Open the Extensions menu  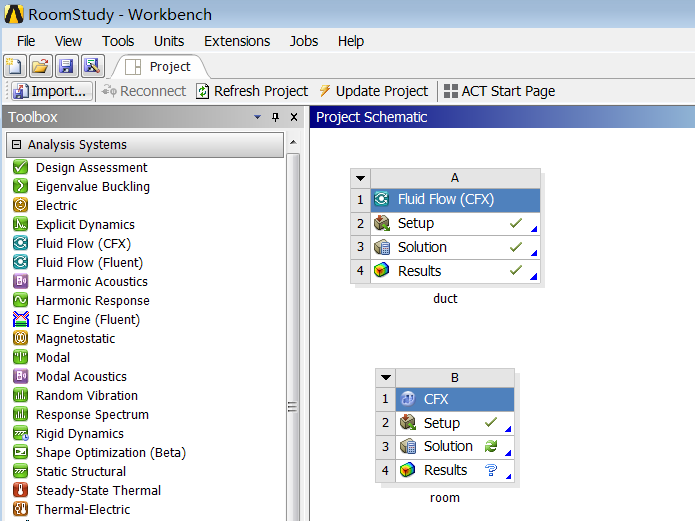click(x=237, y=41)
